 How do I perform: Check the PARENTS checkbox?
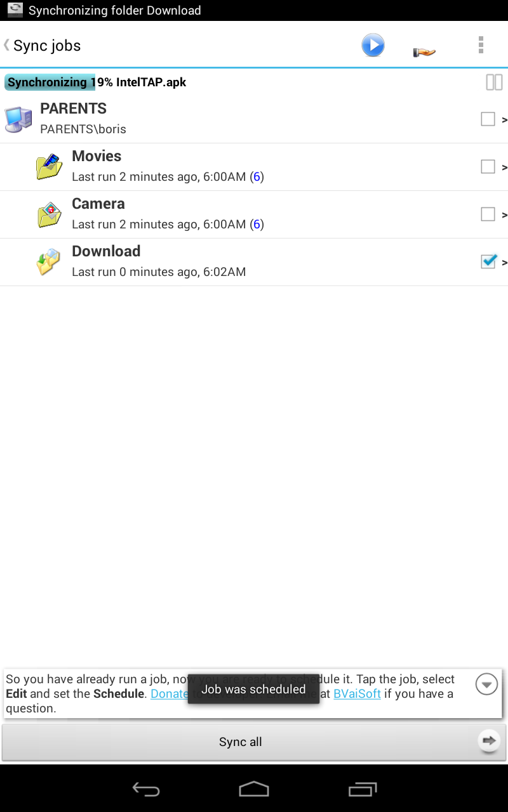pos(488,119)
